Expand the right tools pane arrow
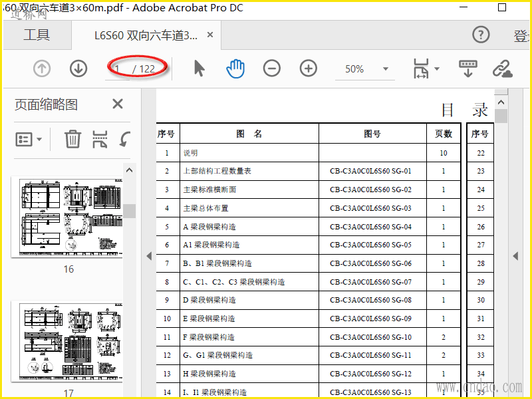This screenshot has height=399, width=532. click(516, 256)
